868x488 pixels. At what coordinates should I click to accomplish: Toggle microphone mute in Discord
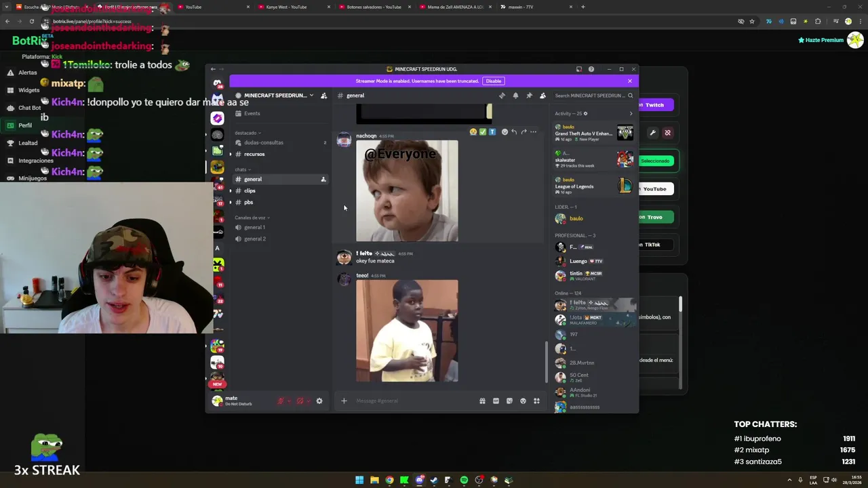coord(280,401)
